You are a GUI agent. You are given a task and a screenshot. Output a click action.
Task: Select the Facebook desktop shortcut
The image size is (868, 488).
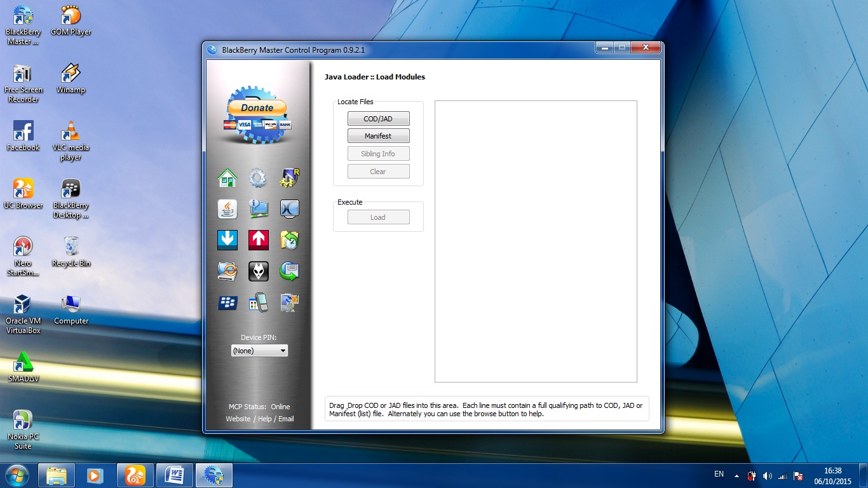pos(23,137)
